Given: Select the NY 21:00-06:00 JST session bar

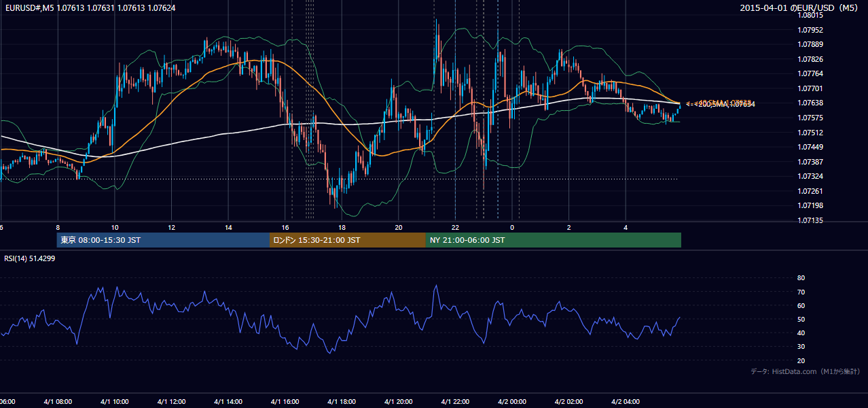Looking at the screenshot, I should (553, 240).
